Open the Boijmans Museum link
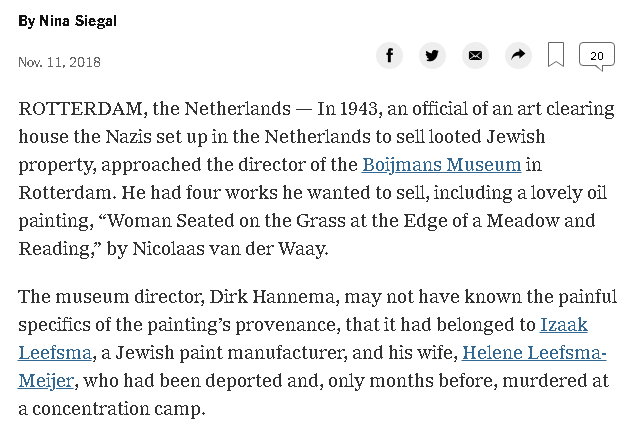 [x=441, y=165]
